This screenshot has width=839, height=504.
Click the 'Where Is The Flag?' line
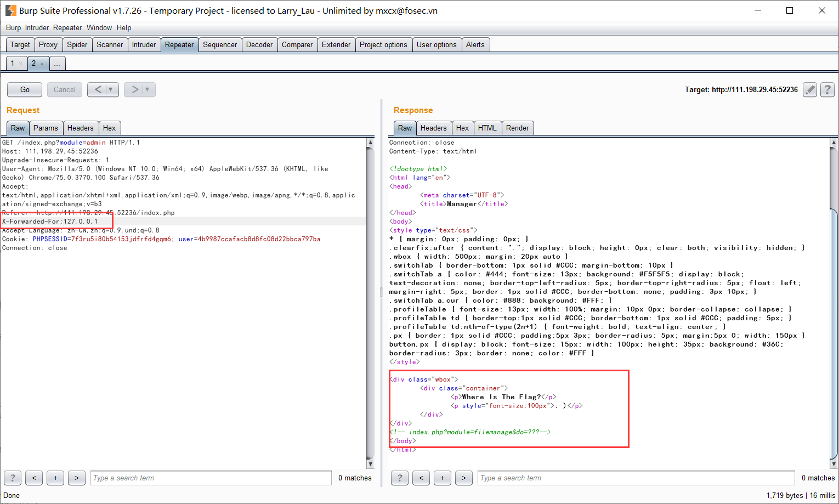(x=503, y=397)
